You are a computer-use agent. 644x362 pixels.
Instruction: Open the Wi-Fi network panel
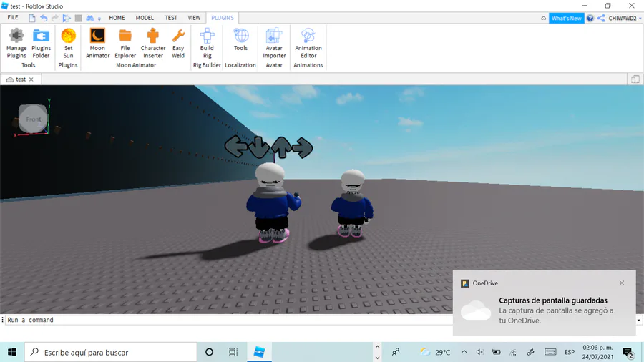tap(513, 352)
